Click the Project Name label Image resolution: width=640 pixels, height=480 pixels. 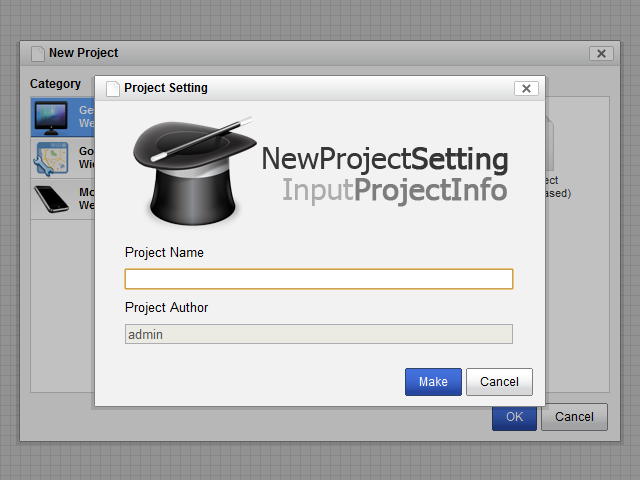point(164,253)
